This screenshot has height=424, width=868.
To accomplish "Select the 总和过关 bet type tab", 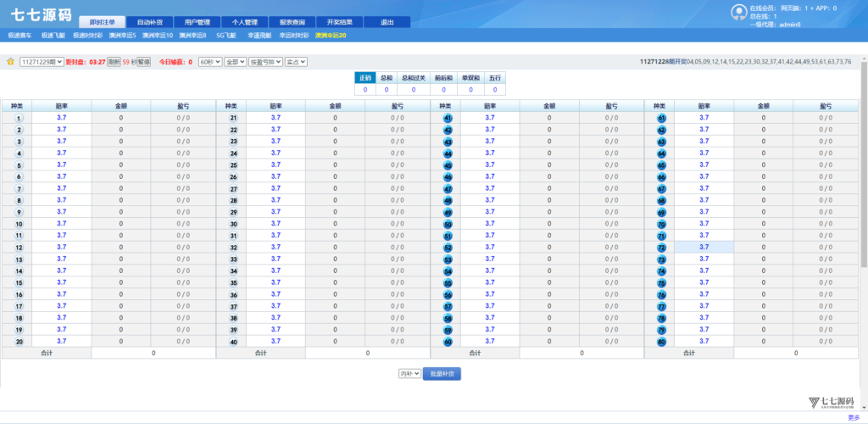I will 413,78.
